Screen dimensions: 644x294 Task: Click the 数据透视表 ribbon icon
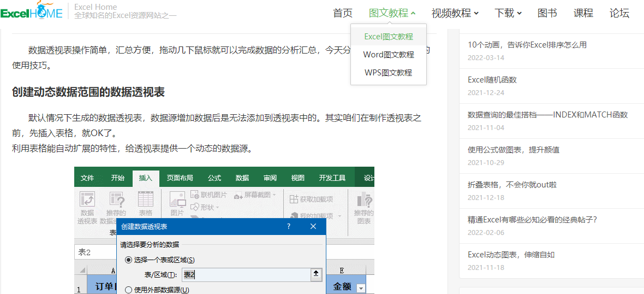[x=87, y=208]
